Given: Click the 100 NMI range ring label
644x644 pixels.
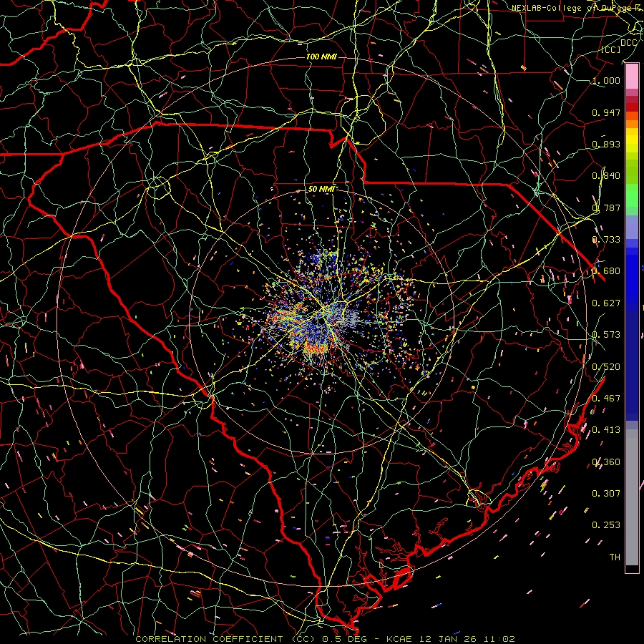Looking at the screenshot, I should (321, 57).
